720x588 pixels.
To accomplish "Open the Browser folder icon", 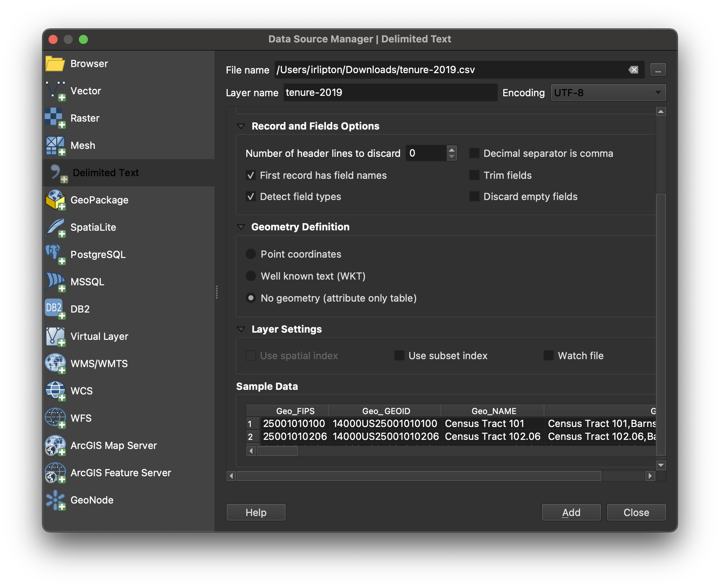I will point(55,64).
